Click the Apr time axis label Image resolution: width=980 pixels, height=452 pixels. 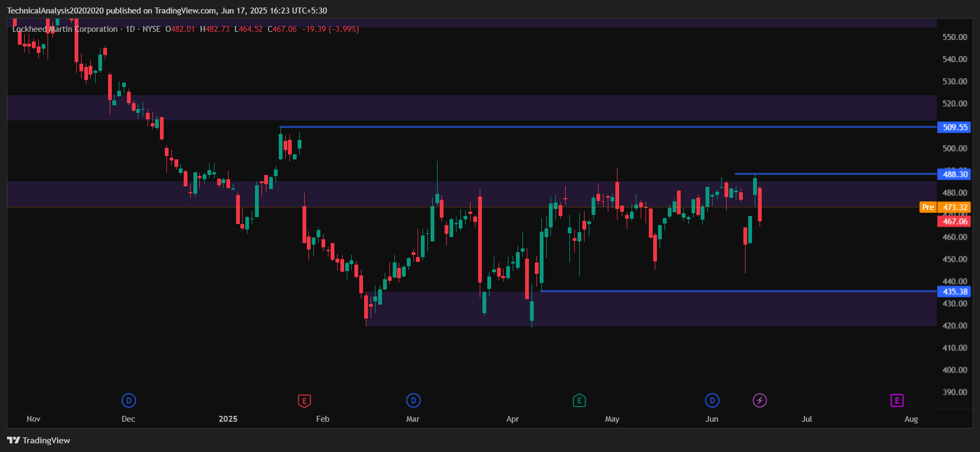point(513,419)
